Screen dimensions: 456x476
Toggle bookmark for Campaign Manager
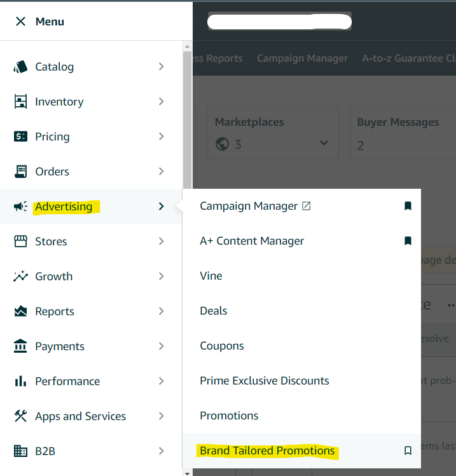408,206
